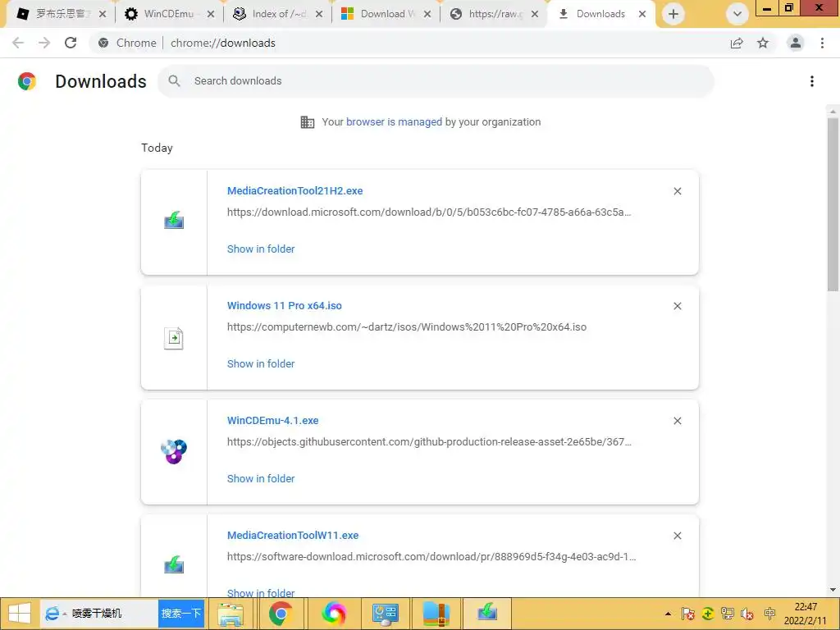The width and height of the screenshot is (840, 630).
Task: Close the https://raw tab
Action: click(535, 15)
